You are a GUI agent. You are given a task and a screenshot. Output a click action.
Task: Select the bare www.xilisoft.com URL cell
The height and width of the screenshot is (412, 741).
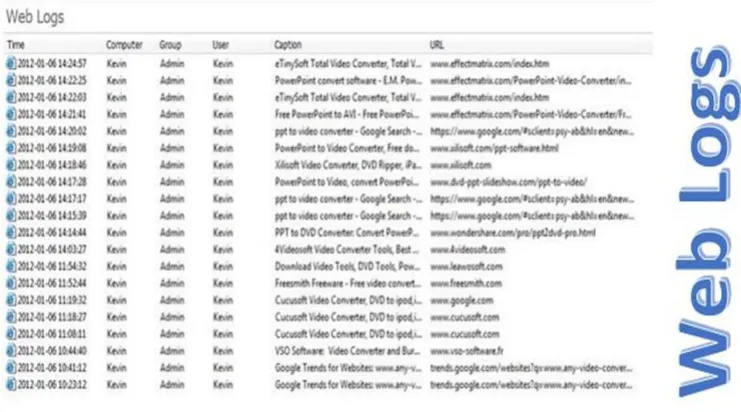click(x=461, y=165)
